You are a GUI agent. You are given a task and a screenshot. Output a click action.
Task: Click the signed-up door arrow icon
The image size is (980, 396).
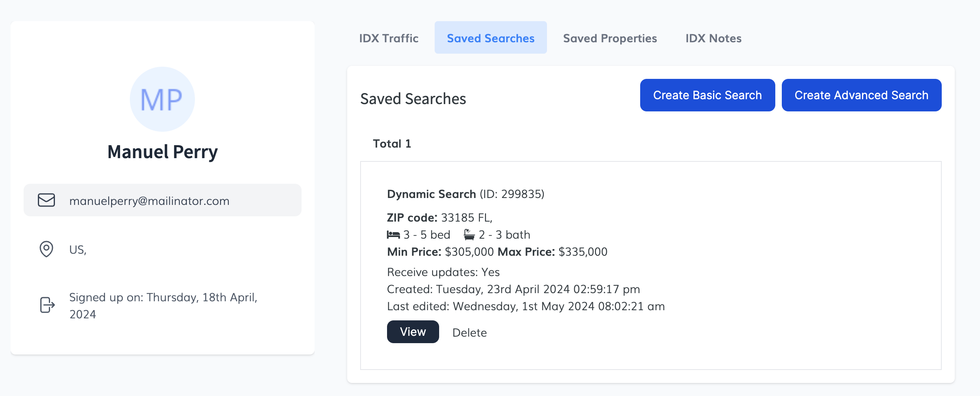pos(47,305)
